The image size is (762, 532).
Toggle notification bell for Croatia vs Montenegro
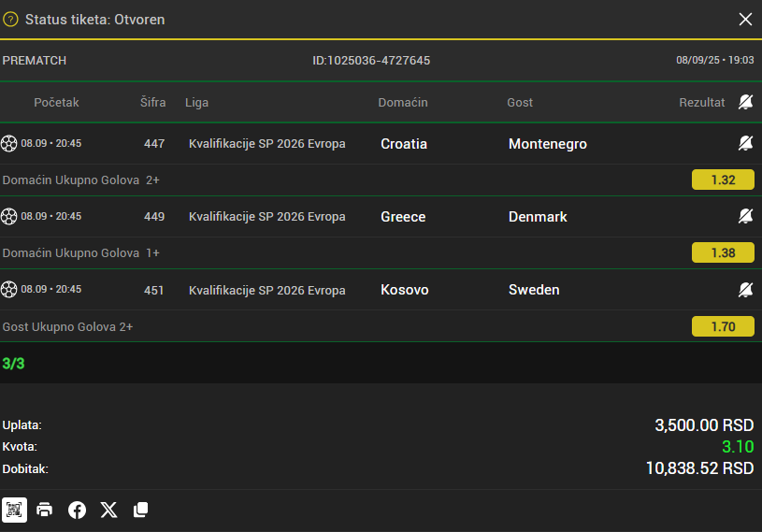coord(745,143)
